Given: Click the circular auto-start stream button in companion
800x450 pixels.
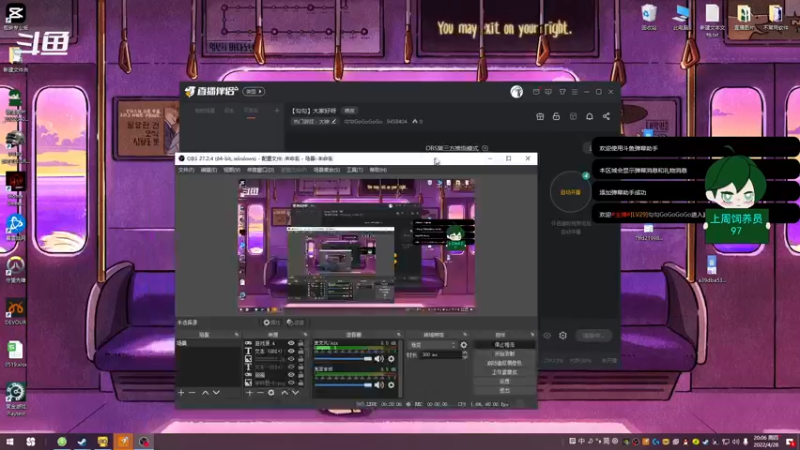Looking at the screenshot, I should tap(570, 192).
